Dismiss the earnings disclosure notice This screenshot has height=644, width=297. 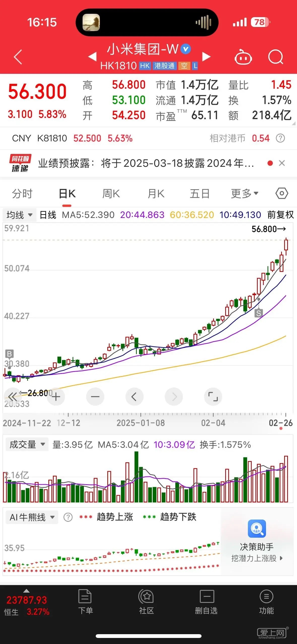pos(282,163)
